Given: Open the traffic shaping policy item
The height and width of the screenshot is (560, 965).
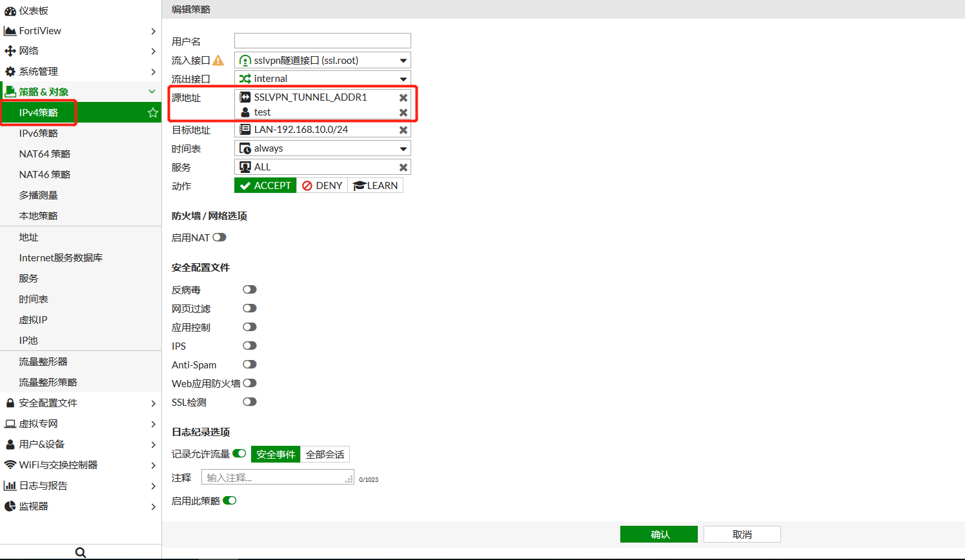Looking at the screenshot, I should pos(81,382).
